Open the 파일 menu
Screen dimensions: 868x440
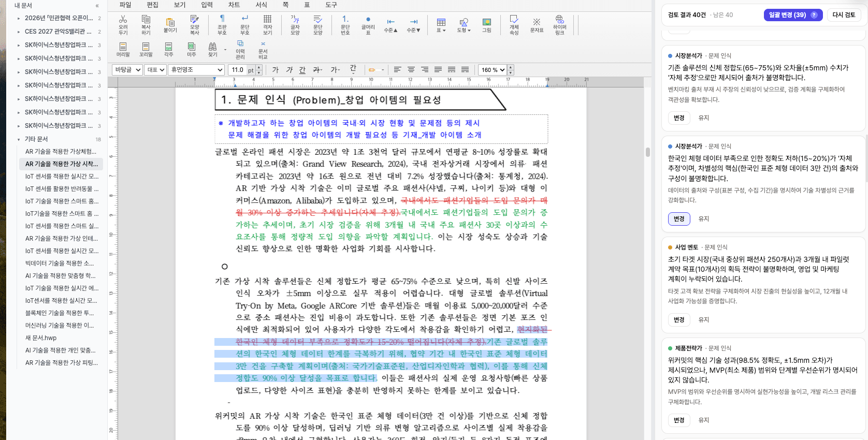tap(125, 5)
